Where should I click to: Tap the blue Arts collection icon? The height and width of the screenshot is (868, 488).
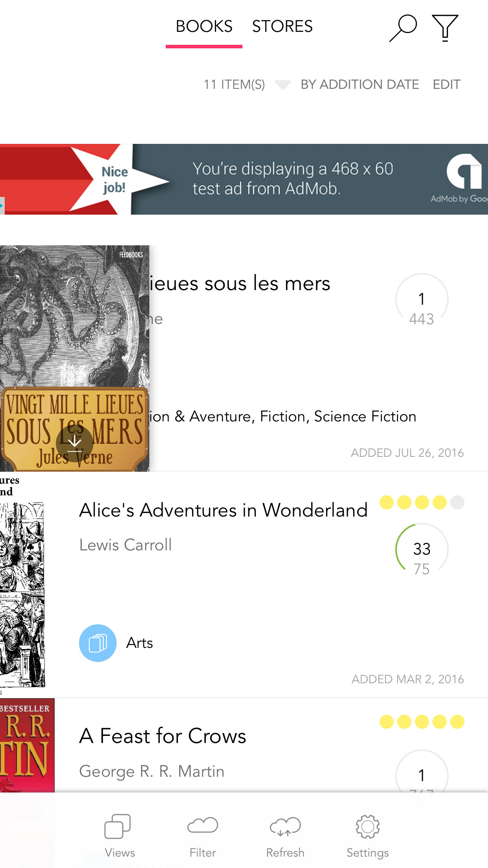coord(98,643)
